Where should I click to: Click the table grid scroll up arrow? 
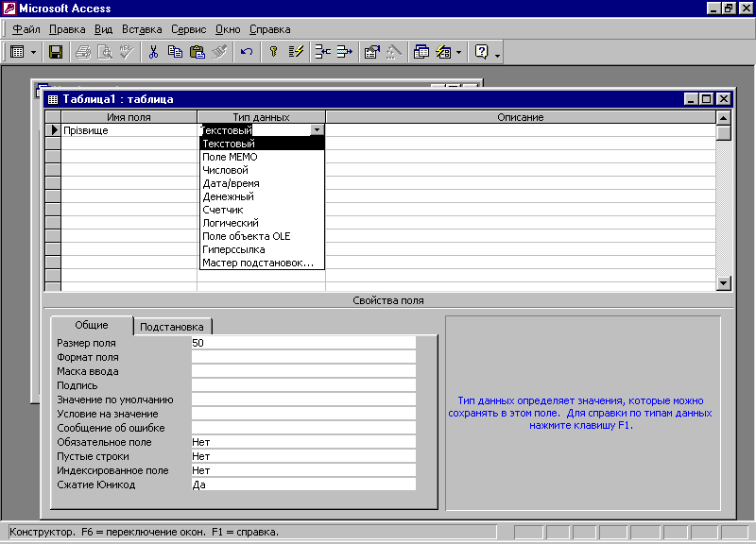coord(724,117)
